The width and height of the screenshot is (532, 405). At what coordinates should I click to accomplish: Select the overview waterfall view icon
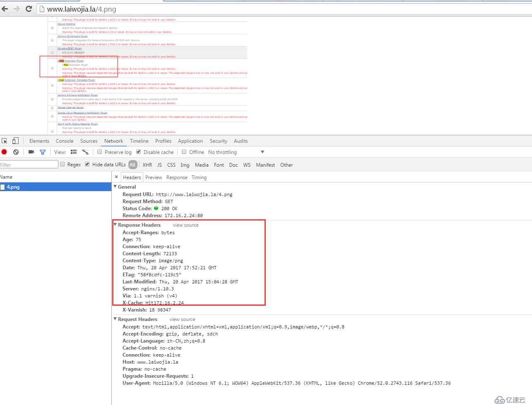pos(85,152)
